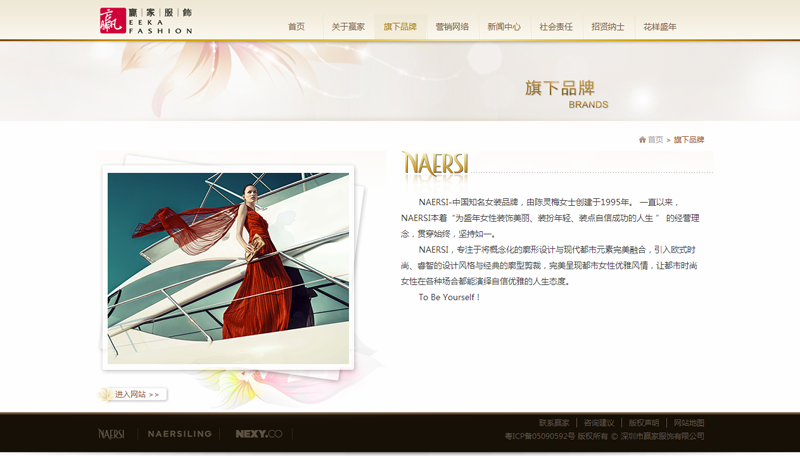Open the 关于赢家 menu item
The image size is (800, 456).
coord(348,27)
